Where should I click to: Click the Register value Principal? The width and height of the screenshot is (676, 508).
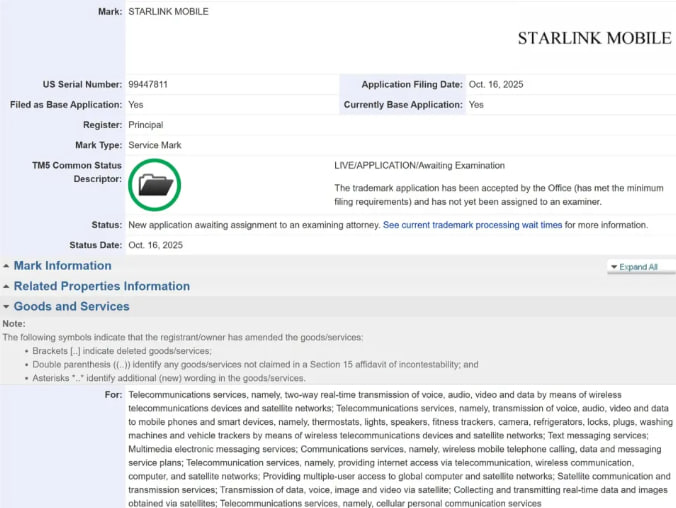(146, 125)
